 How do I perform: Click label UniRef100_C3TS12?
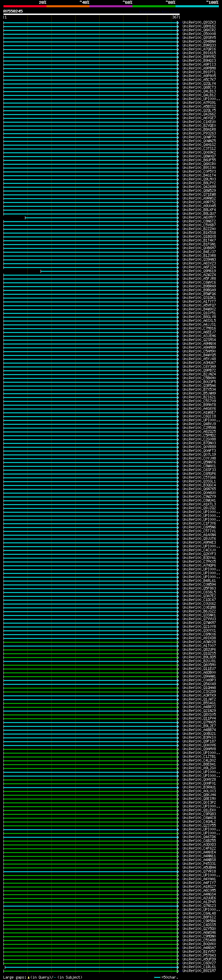click(x=199, y=149)
